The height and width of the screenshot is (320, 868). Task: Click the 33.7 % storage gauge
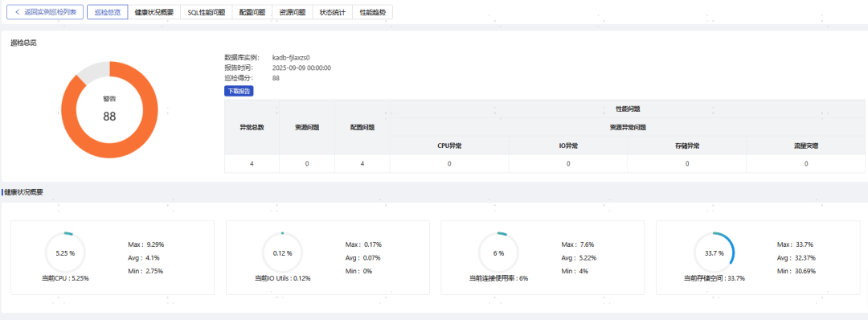714,252
